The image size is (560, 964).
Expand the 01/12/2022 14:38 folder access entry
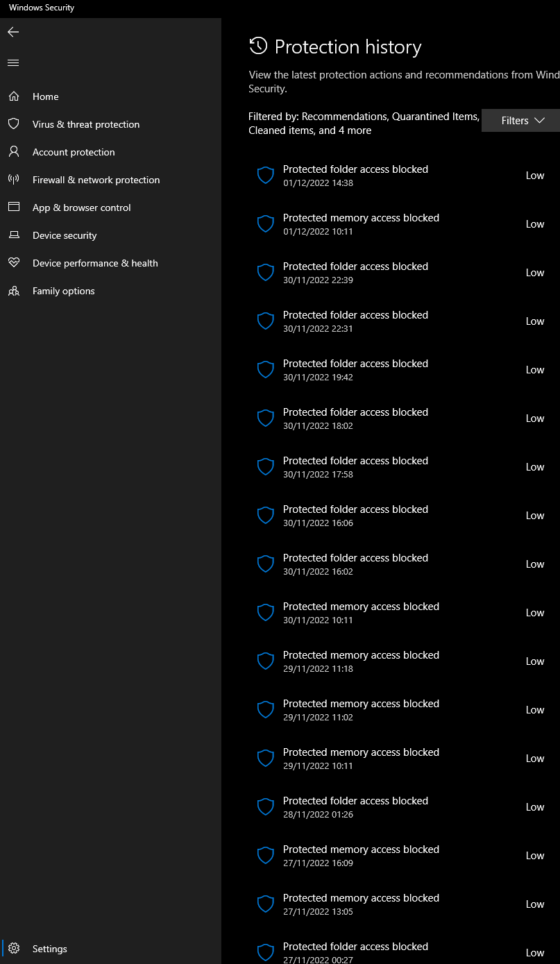coord(404,176)
